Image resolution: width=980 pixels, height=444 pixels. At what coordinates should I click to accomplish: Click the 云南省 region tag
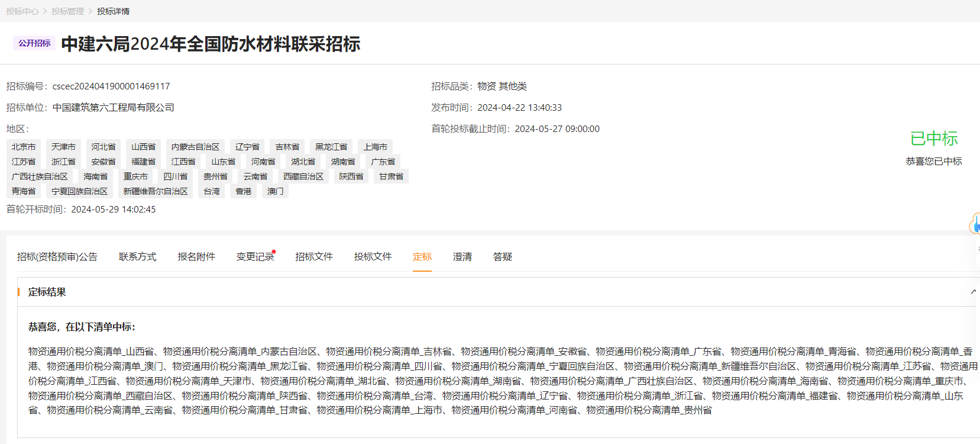point(255,176)
